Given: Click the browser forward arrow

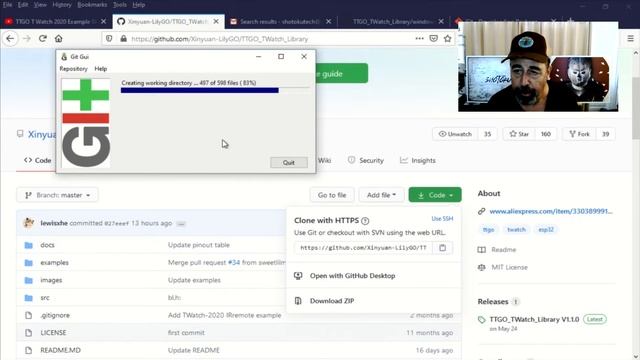Looking at the screenshot, I should (x=27, y=39).
